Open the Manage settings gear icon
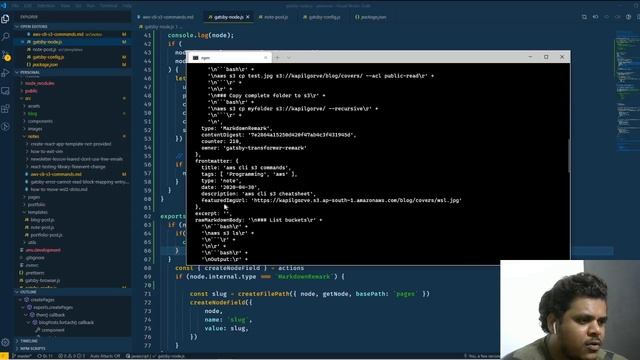 [x=5, y=342]
